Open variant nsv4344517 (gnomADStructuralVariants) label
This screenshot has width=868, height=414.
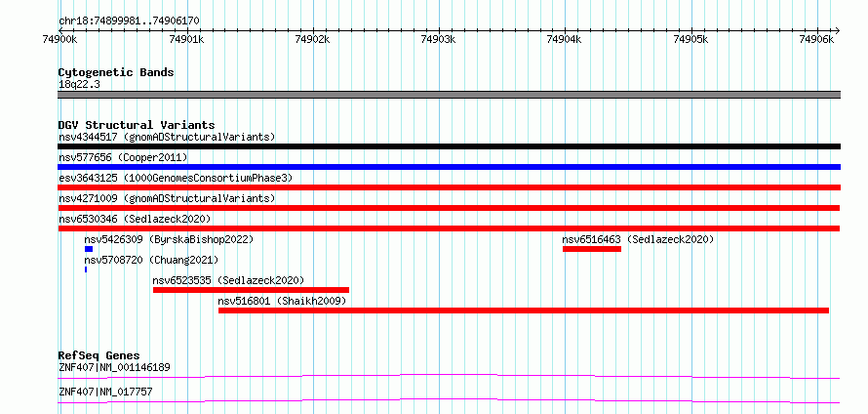pos(167,137)
